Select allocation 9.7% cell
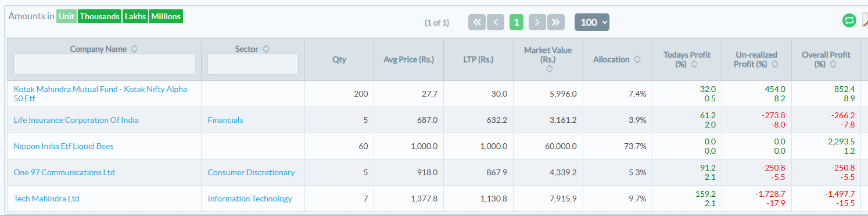Image resolution: width=868 pixels, height=216 pixels. point(618,199)
